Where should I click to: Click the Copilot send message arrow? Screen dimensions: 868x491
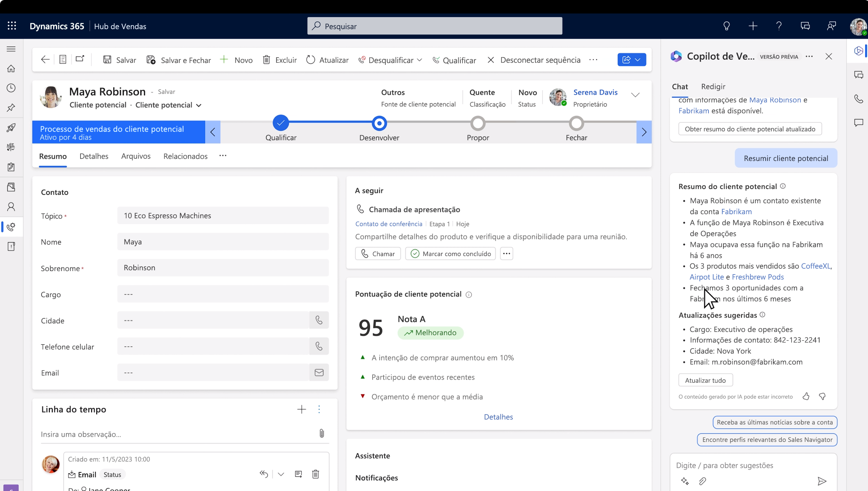[x=822, y=481]
